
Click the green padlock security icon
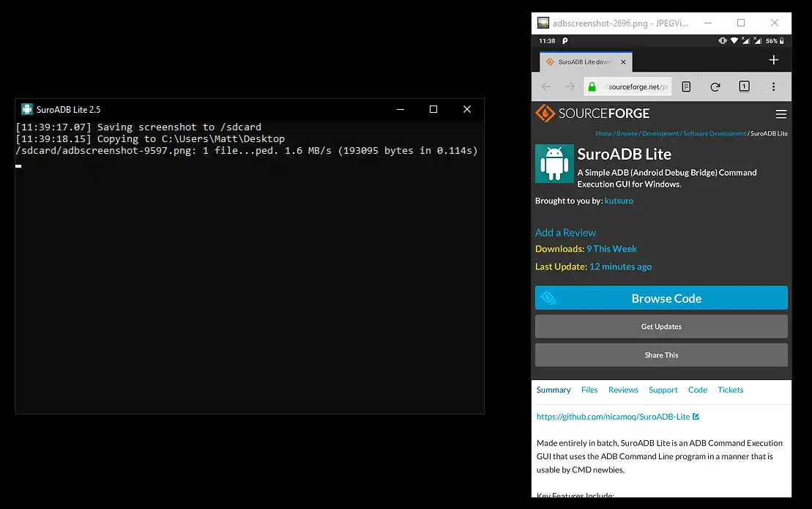coord(592,86)
